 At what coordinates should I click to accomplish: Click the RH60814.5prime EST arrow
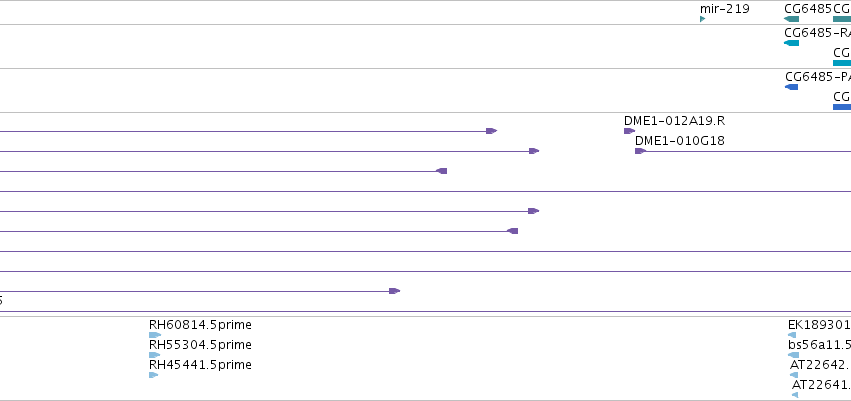tap(155, 335)
